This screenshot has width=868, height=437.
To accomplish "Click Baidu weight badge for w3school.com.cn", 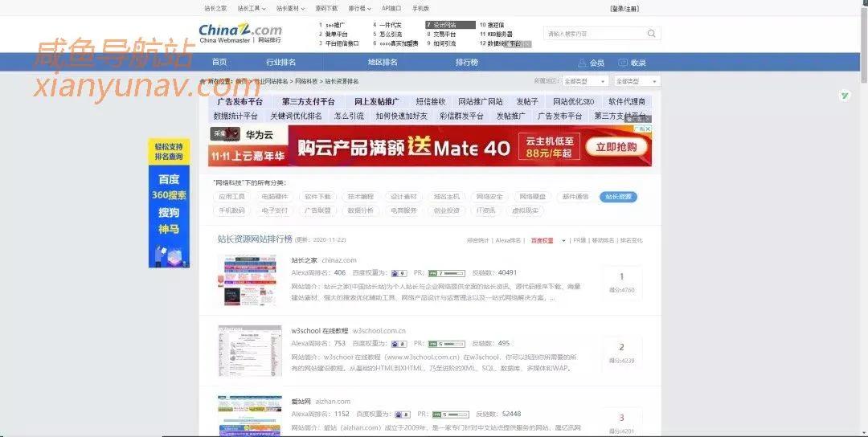I will pyautogui.click(x=399, y=344).
